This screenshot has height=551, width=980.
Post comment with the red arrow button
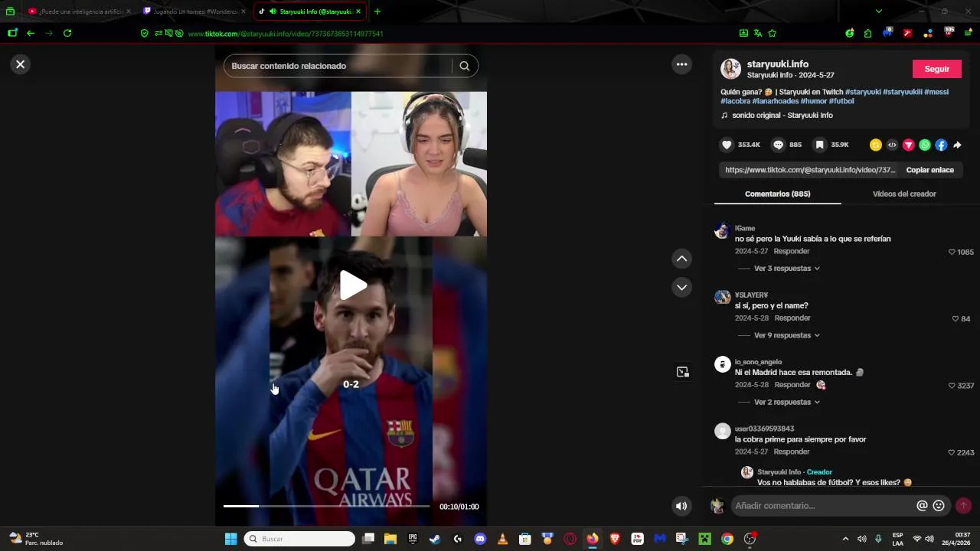point(963,506)
